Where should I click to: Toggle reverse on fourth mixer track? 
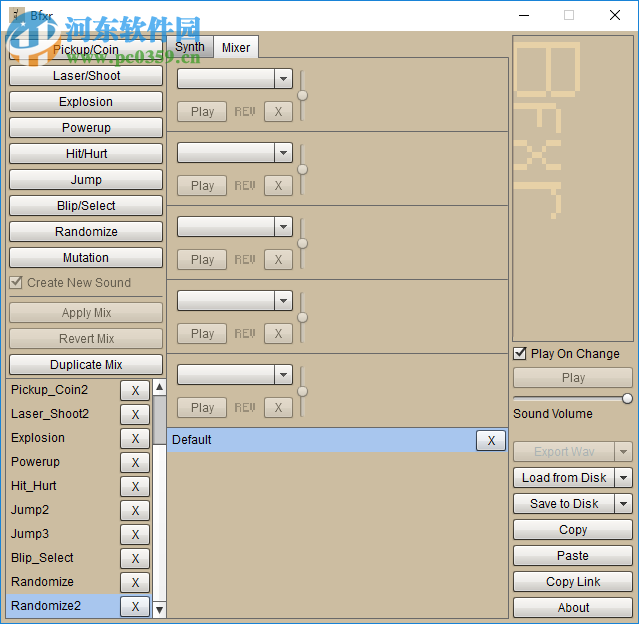point(245,334)
